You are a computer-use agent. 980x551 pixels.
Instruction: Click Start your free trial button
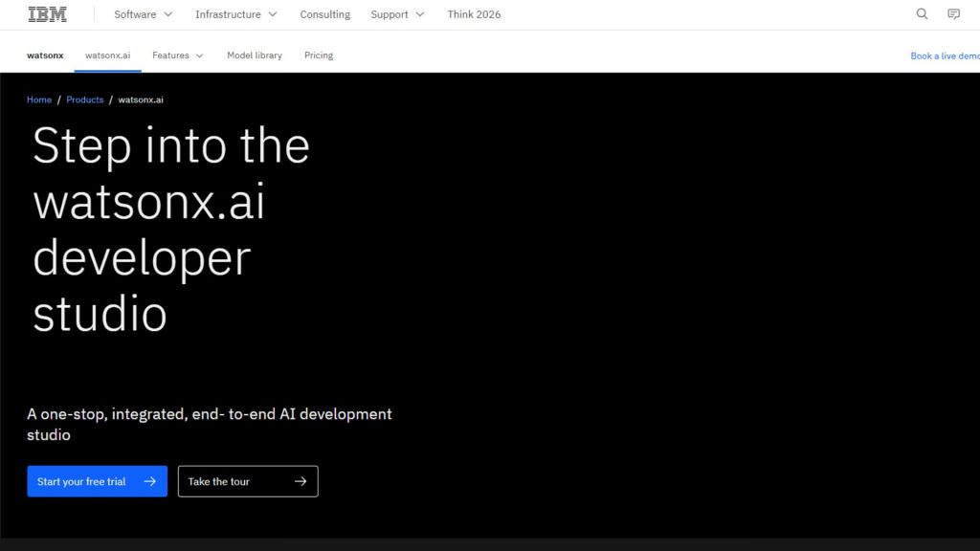coord(97,481)
